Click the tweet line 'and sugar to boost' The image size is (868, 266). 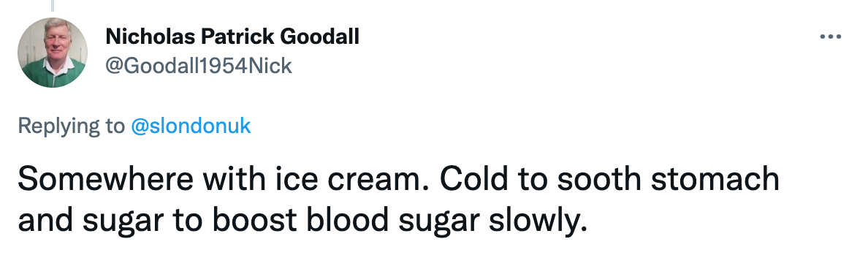[x=302, y=221]
